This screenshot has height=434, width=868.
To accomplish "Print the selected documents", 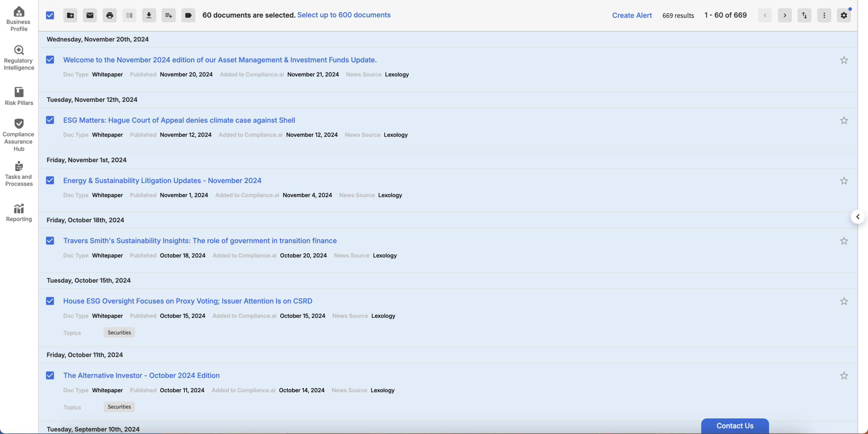I will coord(110,15).
